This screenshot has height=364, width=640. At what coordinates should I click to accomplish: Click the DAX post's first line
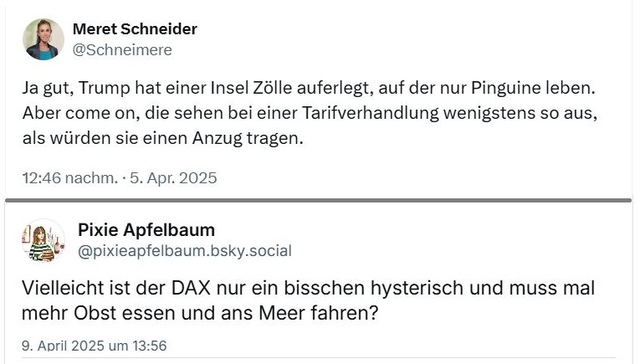point(308,288)
